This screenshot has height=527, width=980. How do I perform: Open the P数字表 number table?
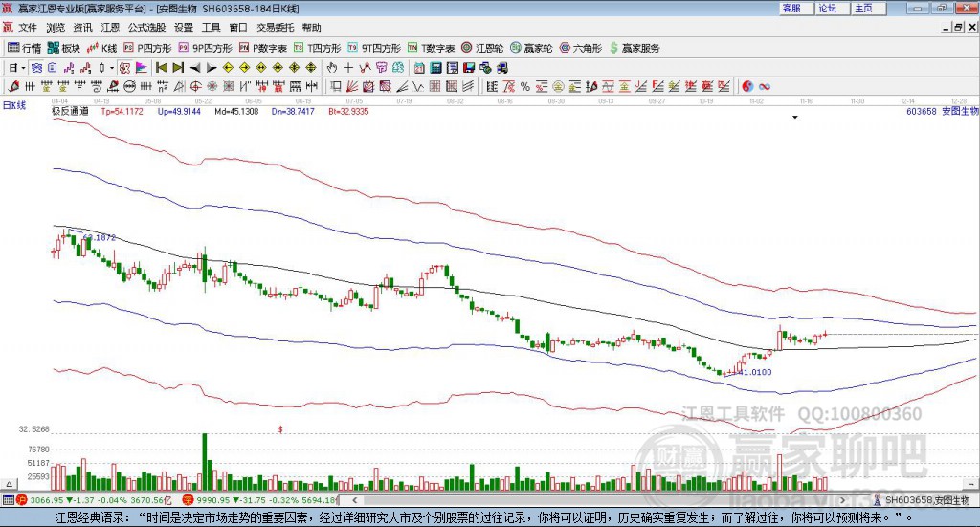tap(262, 48)
